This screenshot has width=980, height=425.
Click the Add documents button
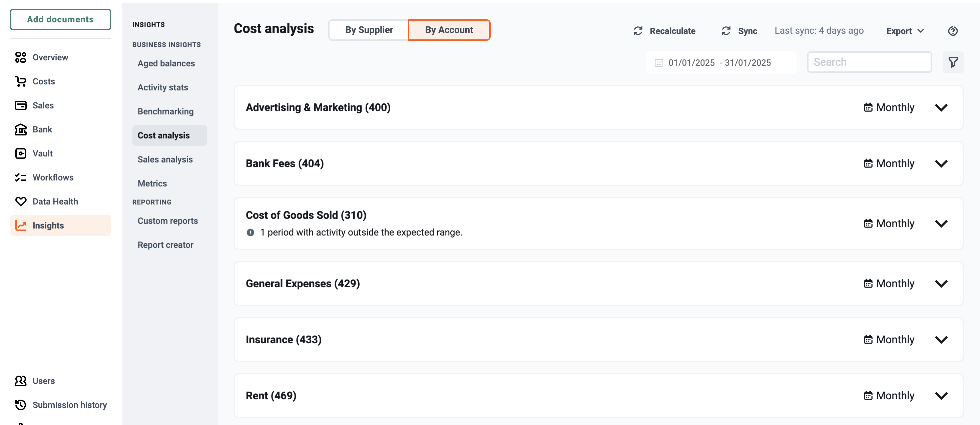(x=60, y=19)
